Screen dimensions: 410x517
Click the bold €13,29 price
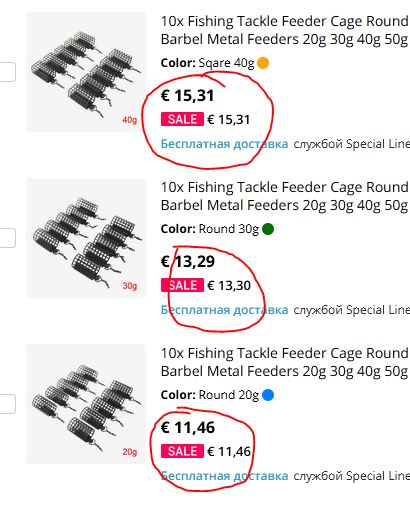point(188,262)
